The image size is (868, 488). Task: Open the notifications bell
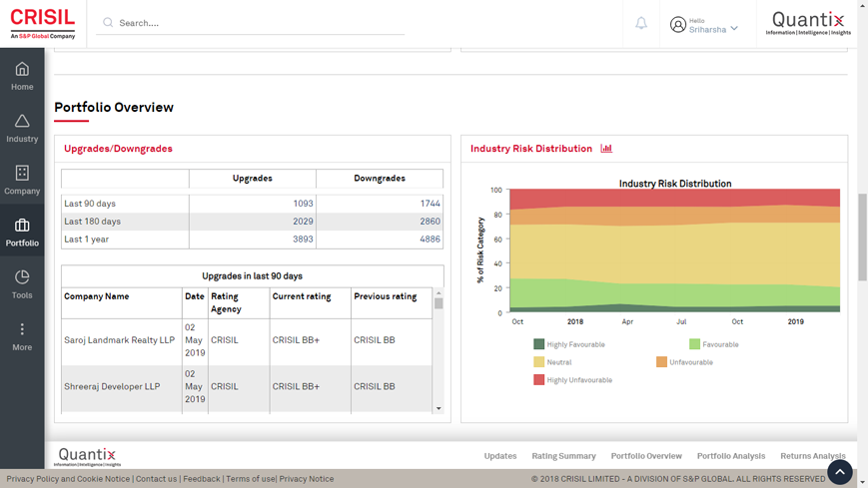pyautogui.click(x=641, y=23)
